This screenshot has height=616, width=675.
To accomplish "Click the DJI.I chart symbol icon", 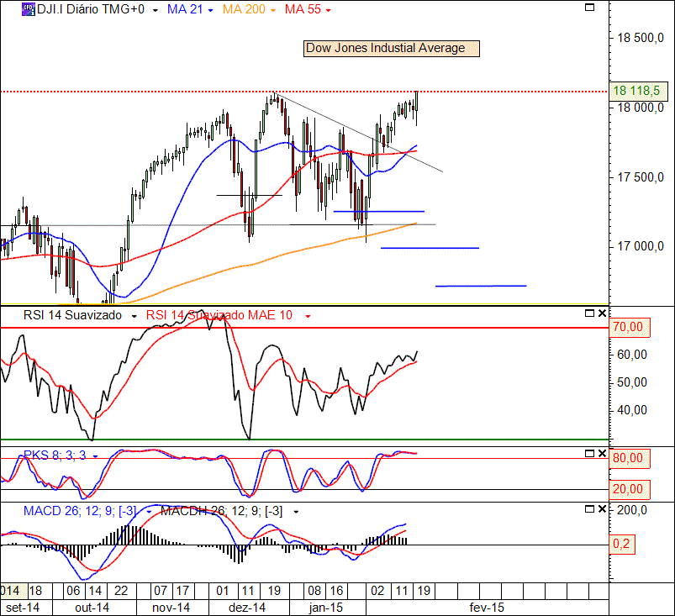I will [29, 9].
